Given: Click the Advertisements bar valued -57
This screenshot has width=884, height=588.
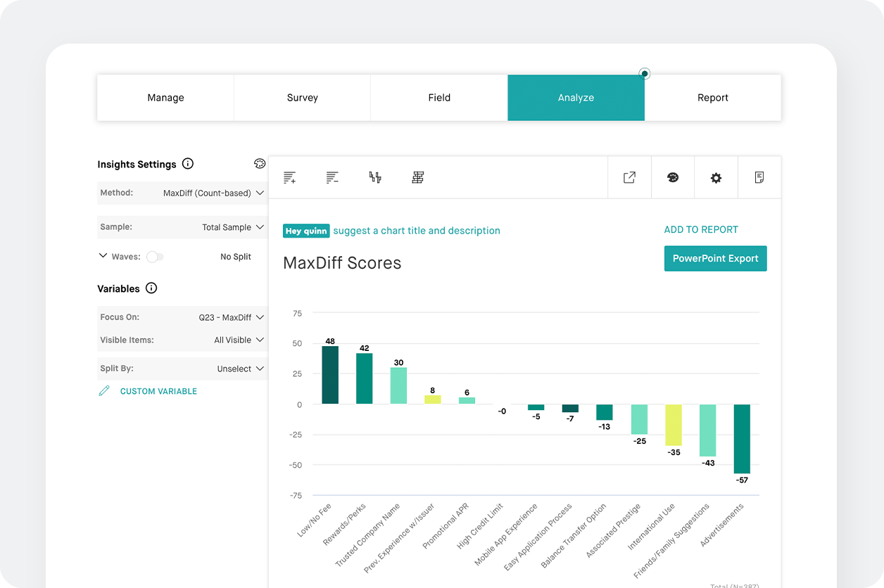Looking at the screenshot, I should pos(742,439).
